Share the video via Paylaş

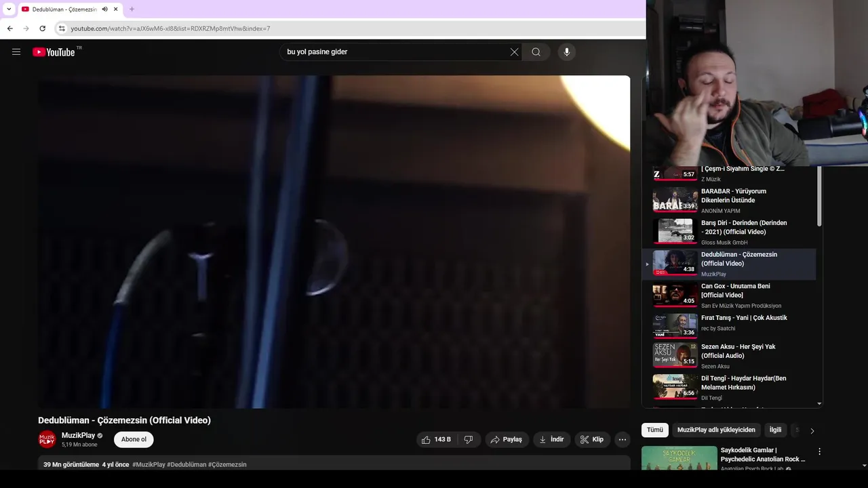507,439
